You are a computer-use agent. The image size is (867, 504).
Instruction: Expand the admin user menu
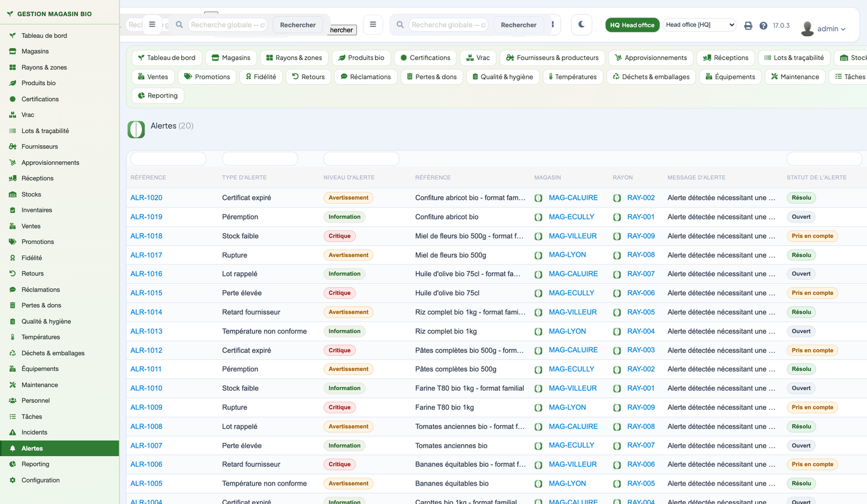tap(823, 28)
